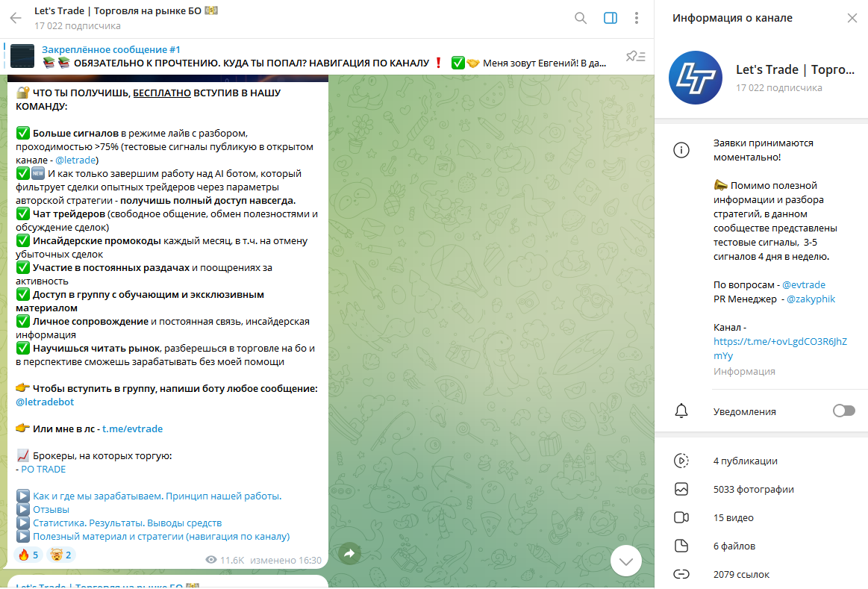Go back using the left arrow icon
The height and width of the screenshot is (589, 868).
[x=16, y=18]
